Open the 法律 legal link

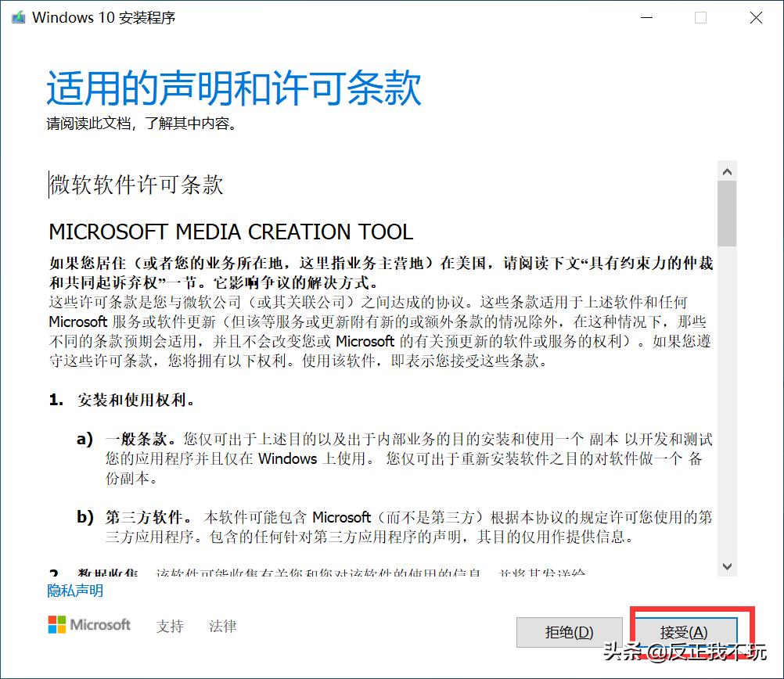pos(221,626)
